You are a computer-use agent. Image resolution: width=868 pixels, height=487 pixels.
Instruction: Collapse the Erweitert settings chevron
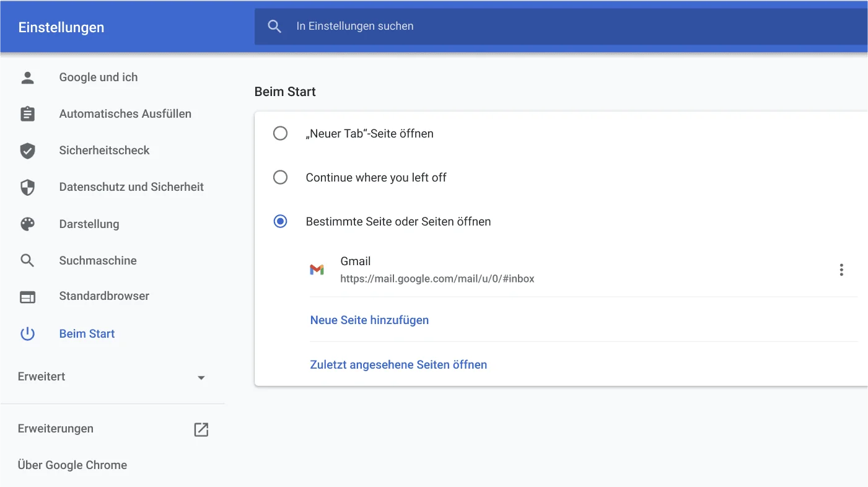tap(201, 377)
